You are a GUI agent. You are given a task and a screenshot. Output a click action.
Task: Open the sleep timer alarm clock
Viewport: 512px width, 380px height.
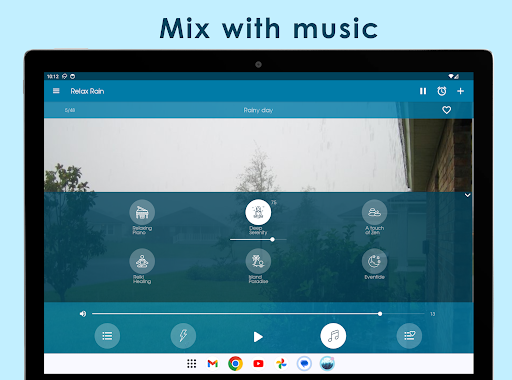(x=442, y=91)
